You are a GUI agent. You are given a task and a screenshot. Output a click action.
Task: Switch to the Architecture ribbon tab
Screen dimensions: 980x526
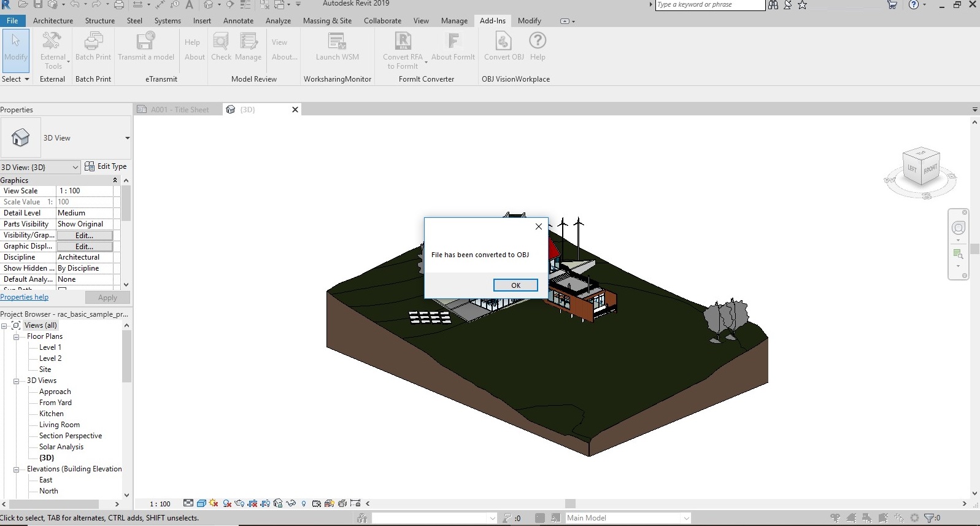[53, 21]
